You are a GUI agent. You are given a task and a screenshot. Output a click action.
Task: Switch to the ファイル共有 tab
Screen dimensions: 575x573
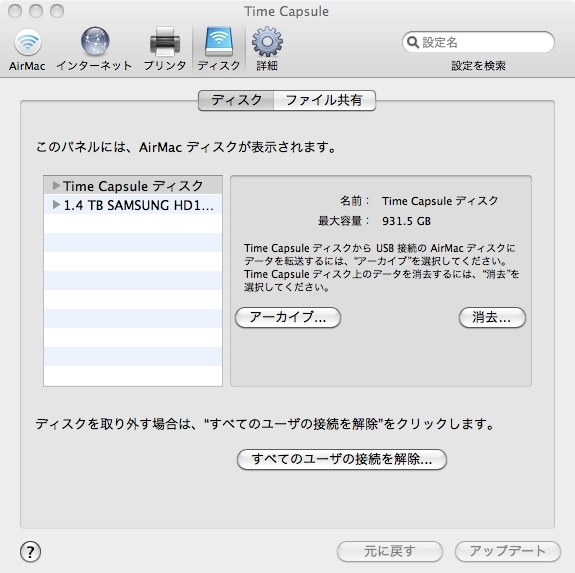(x=325, y=100)
